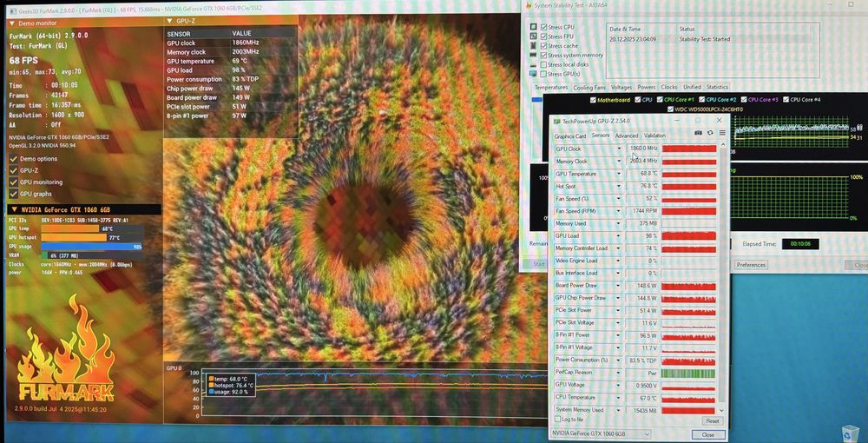Enable Stress GPU(s) checkbox
868x443 pixels.
(543, 74)
